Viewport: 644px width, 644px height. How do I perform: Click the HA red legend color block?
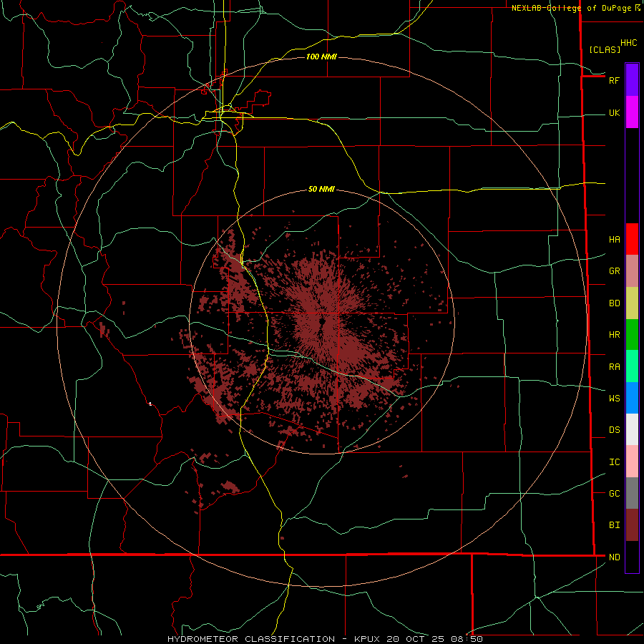[632, 239]
